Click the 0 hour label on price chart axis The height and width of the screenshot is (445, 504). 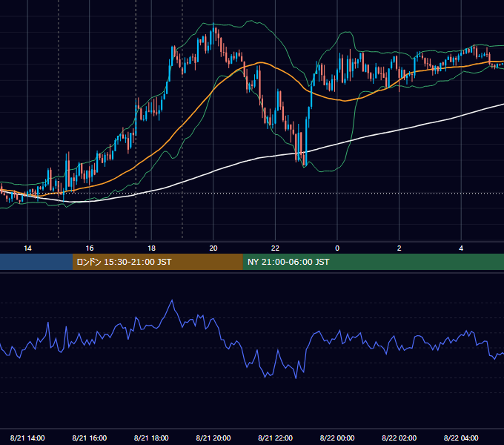tap(337, 248)
